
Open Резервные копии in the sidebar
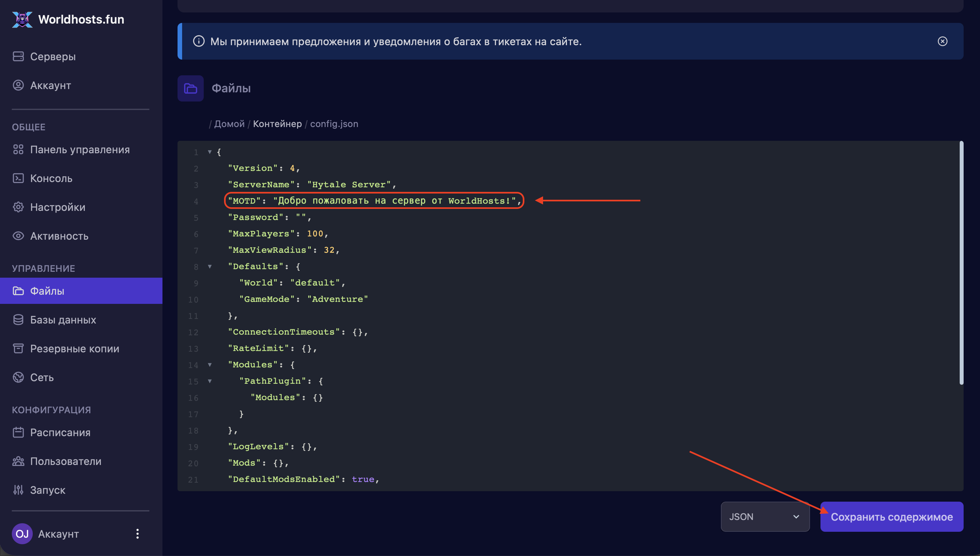pyautogui.click(x=74, y=349)
